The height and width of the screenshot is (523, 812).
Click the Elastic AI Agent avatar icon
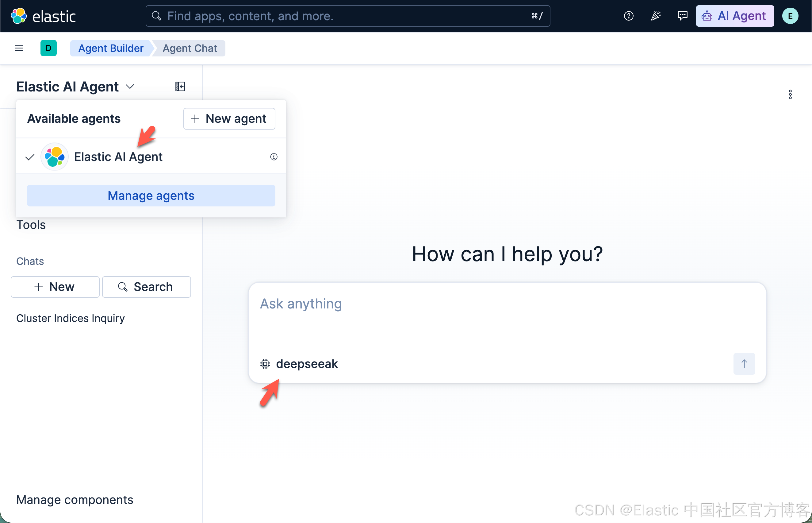pos(54,157)
